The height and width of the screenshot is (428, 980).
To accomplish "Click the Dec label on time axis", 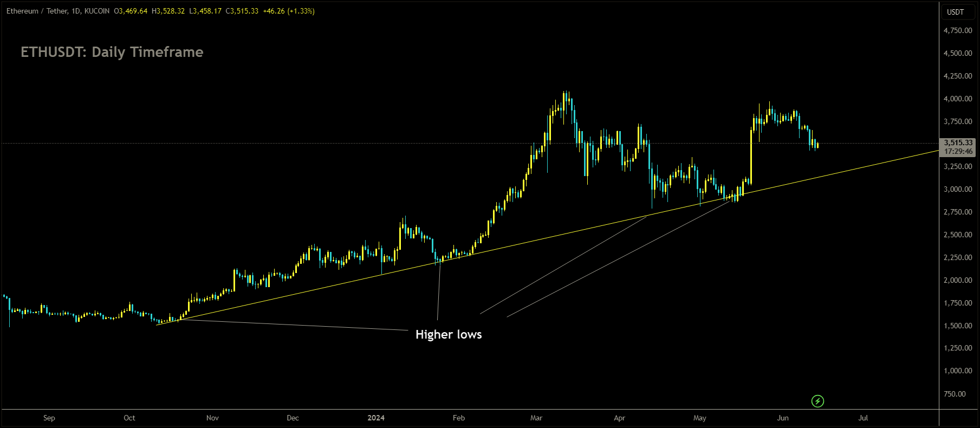I will point(293,418).
